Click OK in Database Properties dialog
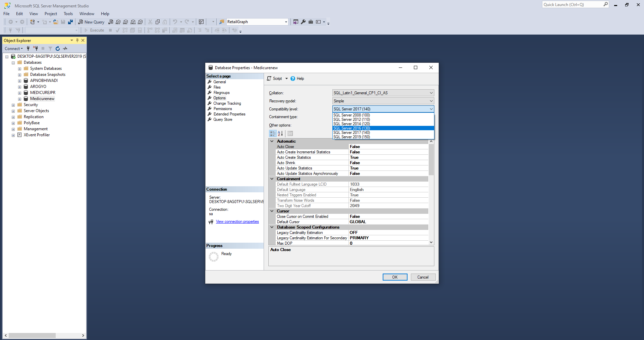The width and height of the screenshot is (644, 340). (x=395, y=277)
